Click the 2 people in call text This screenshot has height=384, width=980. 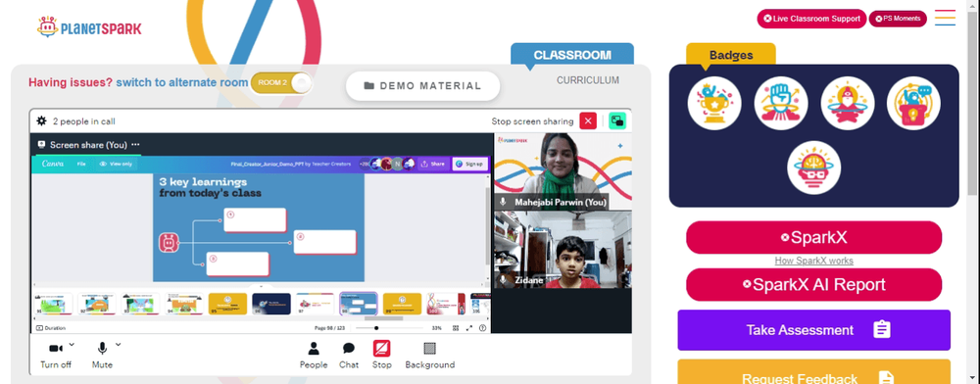click(x=83, y=121)
